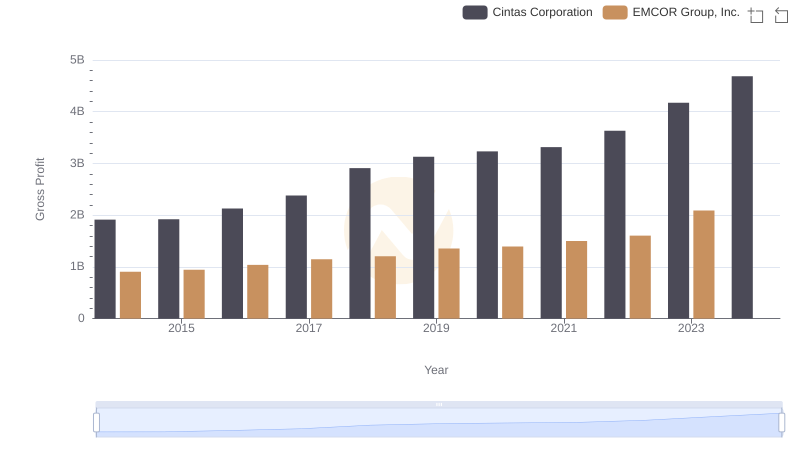Click the grip at range slider's top center
800x461 pixels.
click(439, 404)
